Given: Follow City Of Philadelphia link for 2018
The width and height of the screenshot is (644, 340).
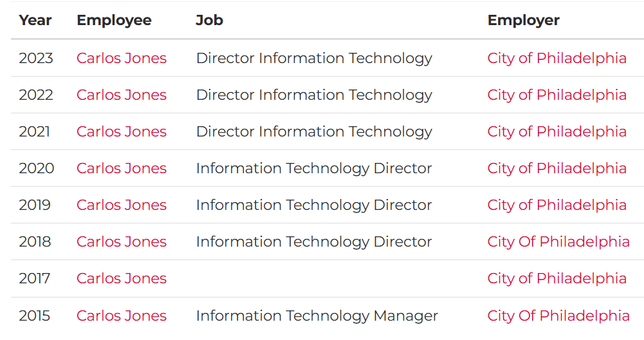Looking at the screenshot, I should (558, 241).
